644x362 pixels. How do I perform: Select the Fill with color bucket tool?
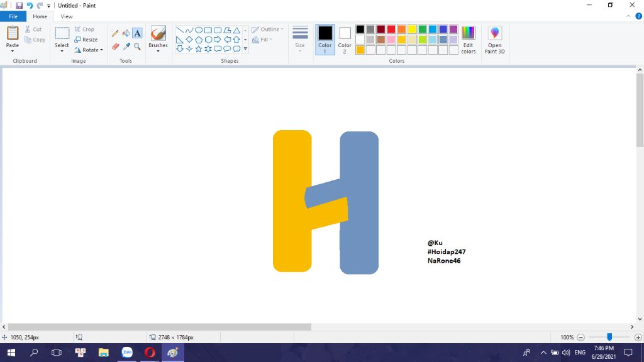pyautogui.click(x=126, y=33)
